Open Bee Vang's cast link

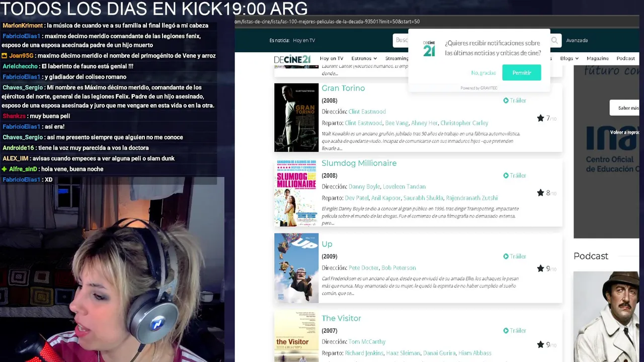[396, 123]
